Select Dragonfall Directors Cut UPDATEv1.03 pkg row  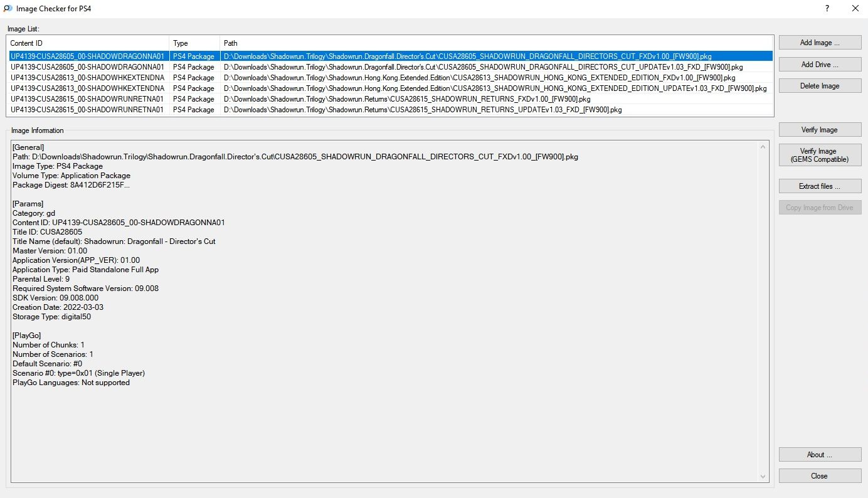[390, 66]
